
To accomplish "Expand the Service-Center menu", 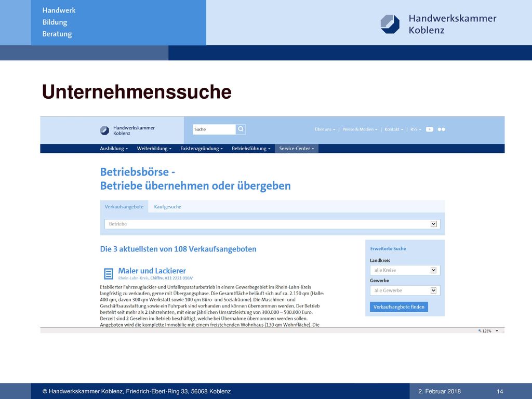I will (297, 148).
